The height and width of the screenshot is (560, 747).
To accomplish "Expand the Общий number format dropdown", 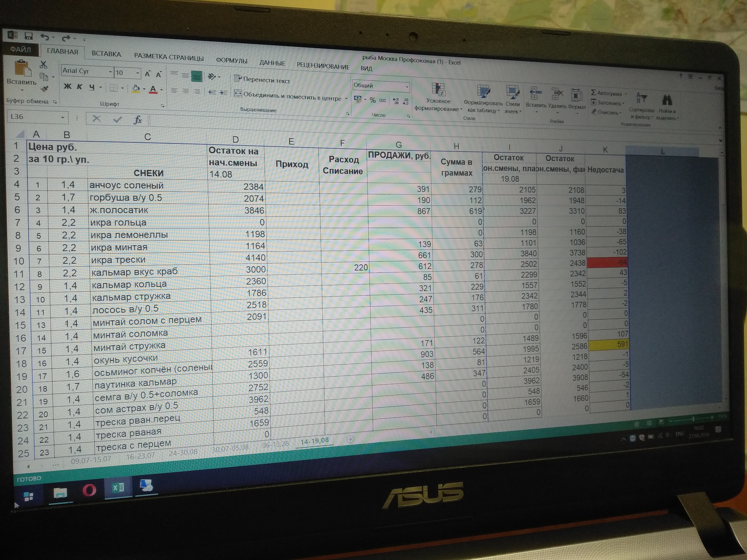I will pos(407,87).
